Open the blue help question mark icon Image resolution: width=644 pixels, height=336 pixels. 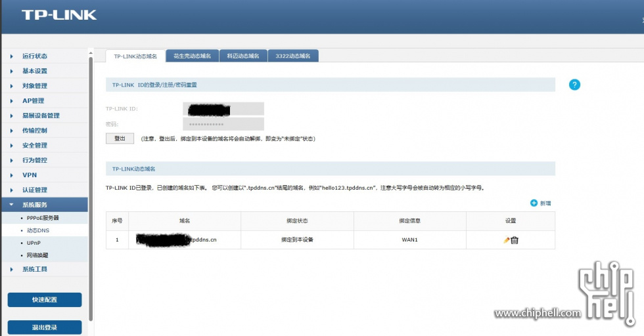point(574,85)
